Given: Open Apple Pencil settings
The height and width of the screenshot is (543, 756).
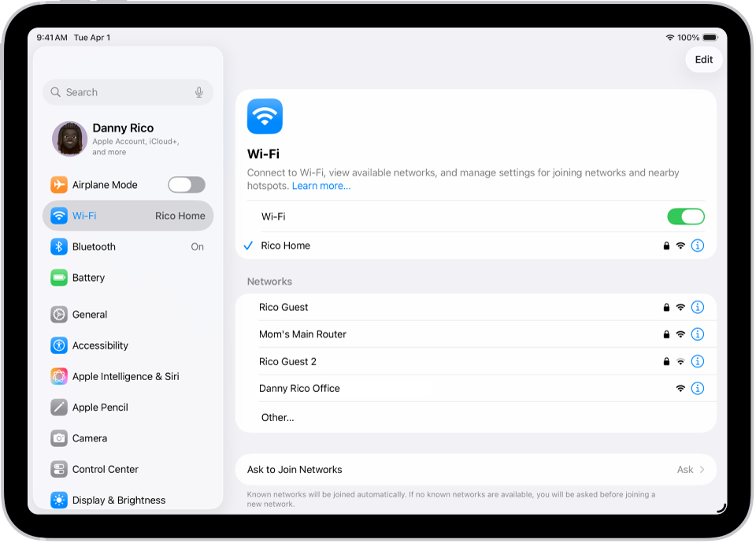Looking at the screenshot, I should point(128,407).
